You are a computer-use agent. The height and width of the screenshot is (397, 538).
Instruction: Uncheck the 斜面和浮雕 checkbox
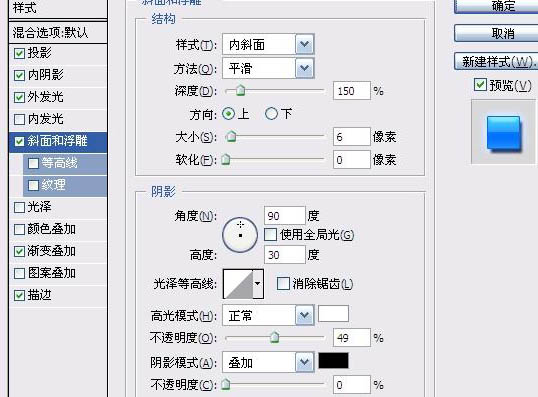(x=19, y=141)
